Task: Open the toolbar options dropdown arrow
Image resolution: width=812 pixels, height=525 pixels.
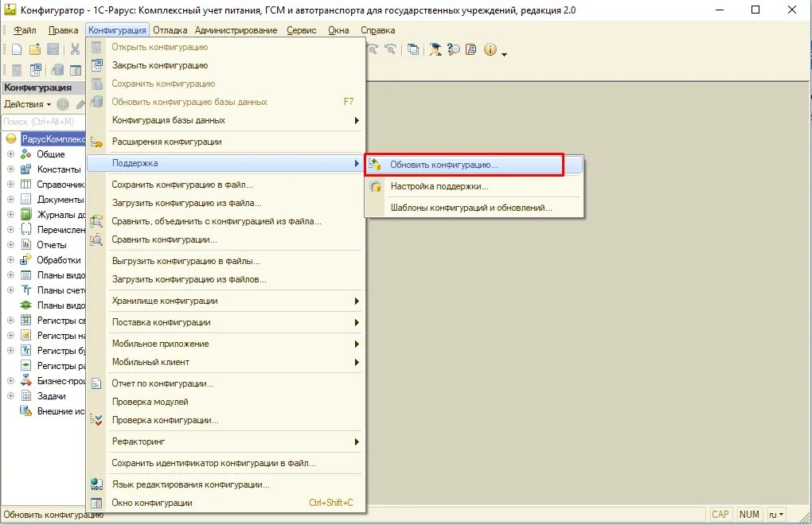Action: pyautogui.click(x=504, y=54)
